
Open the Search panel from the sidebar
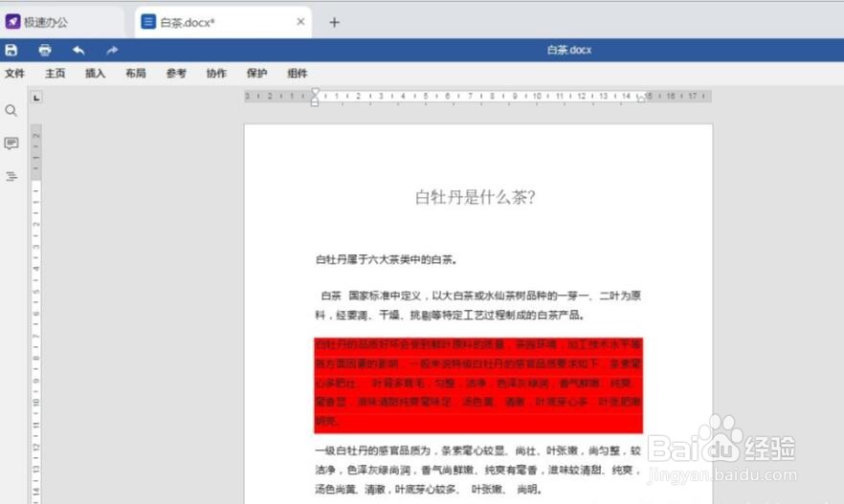pyautogui.click(x=11, y=111)
